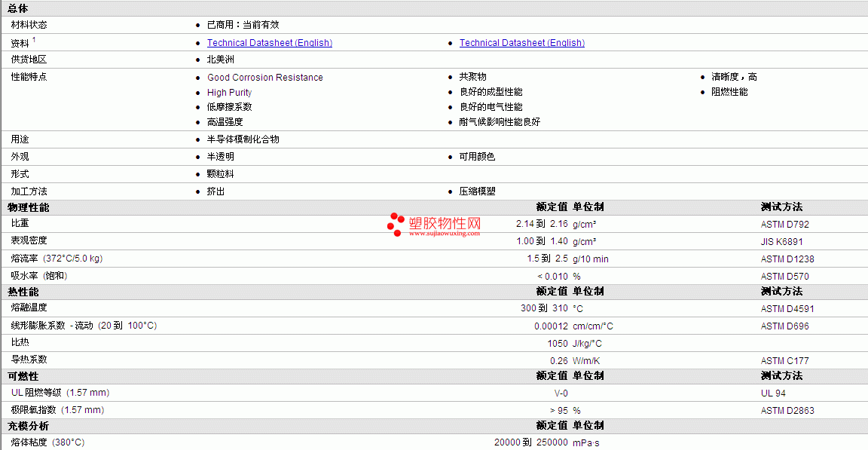868x450 pixels.
Task: Click the UL 阻燃等级 (1.57 mm) link
Action: click(x=60, y=393)
